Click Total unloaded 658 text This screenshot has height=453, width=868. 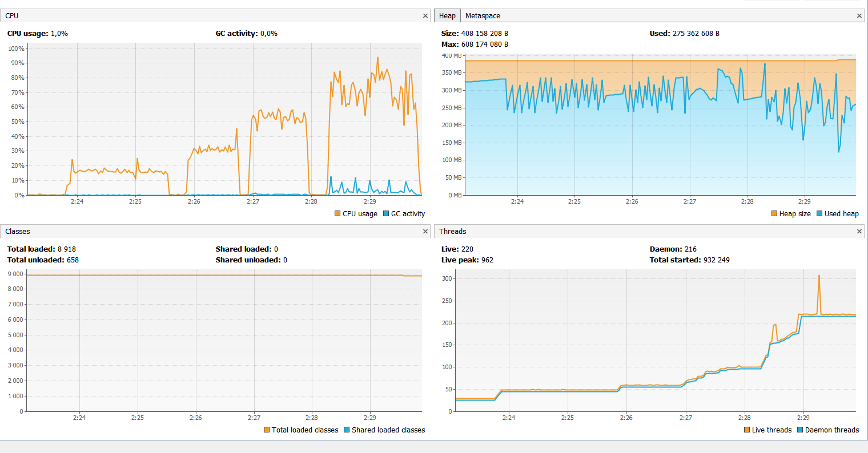coord(43,260)
